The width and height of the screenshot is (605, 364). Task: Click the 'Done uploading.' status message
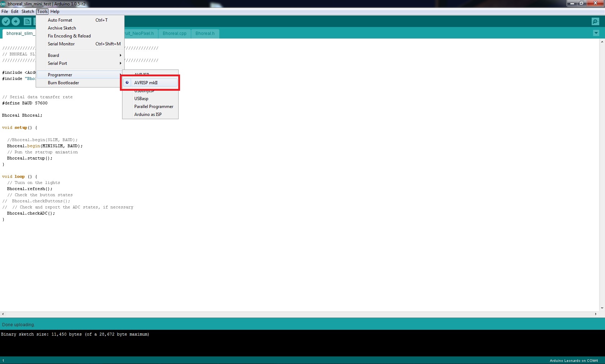(18, 324)
